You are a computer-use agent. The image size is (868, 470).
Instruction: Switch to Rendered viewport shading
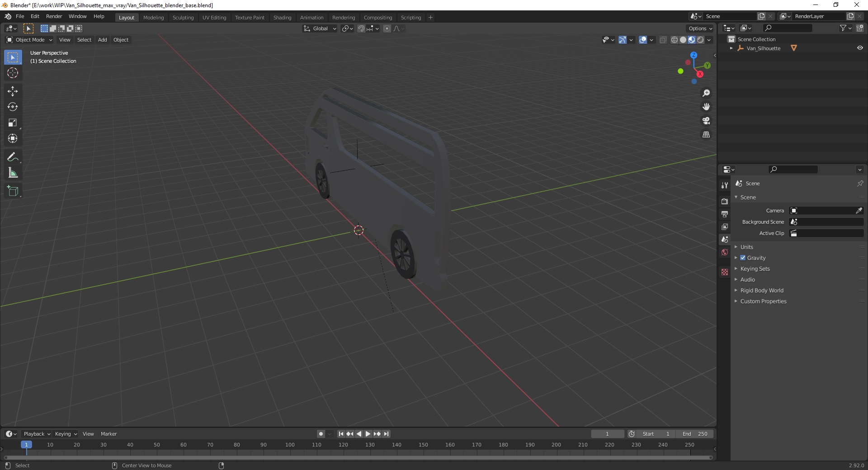tap(700, 40)
